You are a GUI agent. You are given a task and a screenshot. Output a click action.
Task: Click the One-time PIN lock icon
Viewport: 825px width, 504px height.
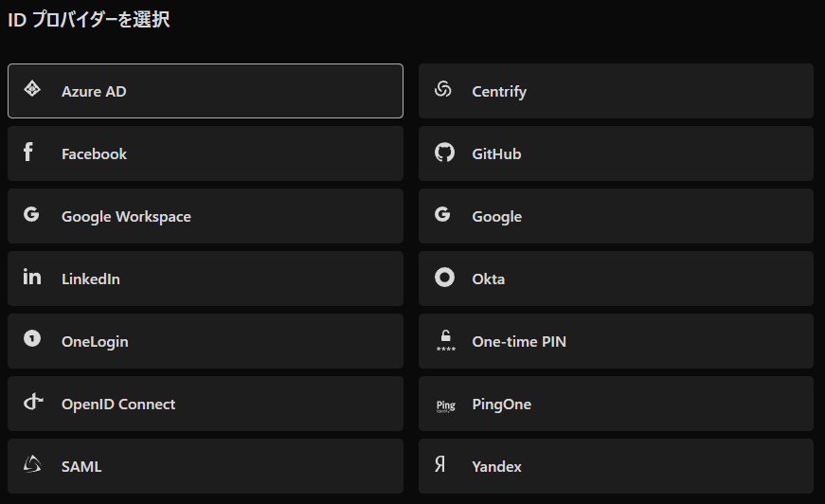445,340
